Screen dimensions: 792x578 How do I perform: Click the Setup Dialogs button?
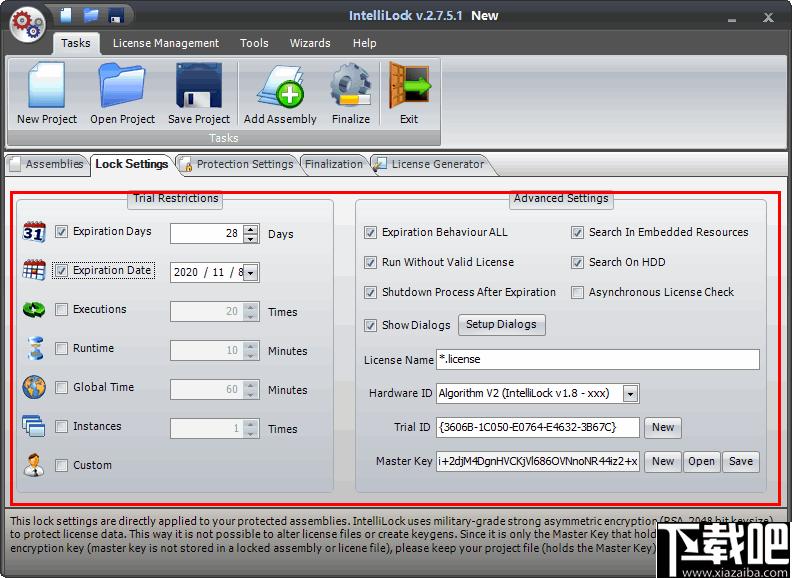coord(502,324)
